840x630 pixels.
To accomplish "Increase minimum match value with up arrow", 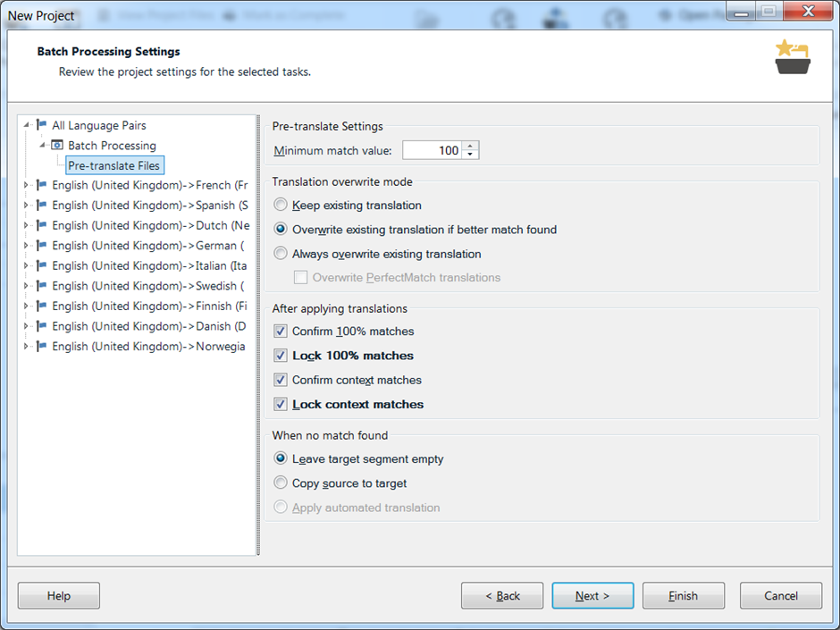I will [470, 146].
